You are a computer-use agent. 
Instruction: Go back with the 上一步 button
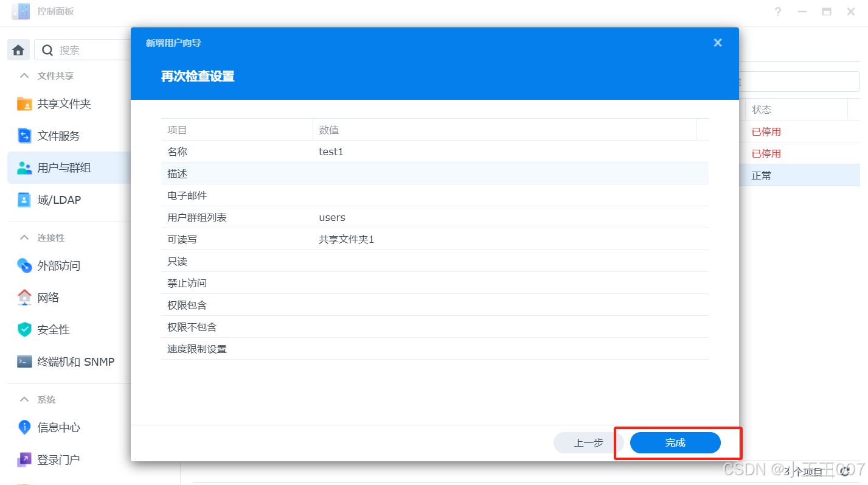588,442
